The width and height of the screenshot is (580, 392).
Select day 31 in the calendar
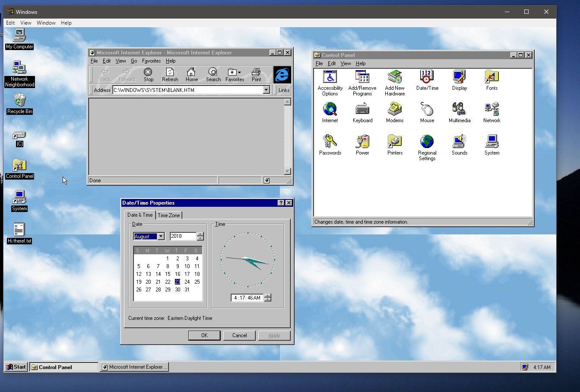(x=187, y=289)
